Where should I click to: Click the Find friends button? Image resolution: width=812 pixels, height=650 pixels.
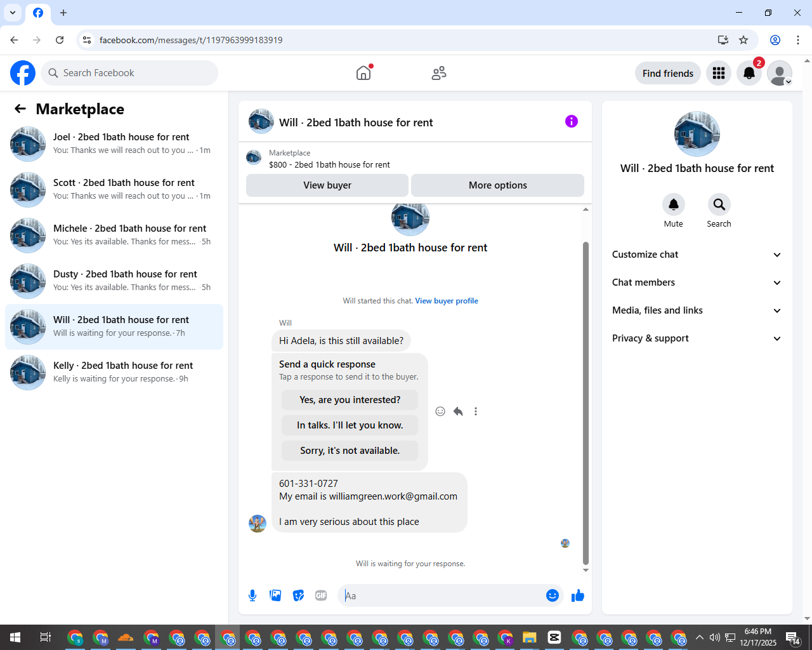(x=668, y=73)
